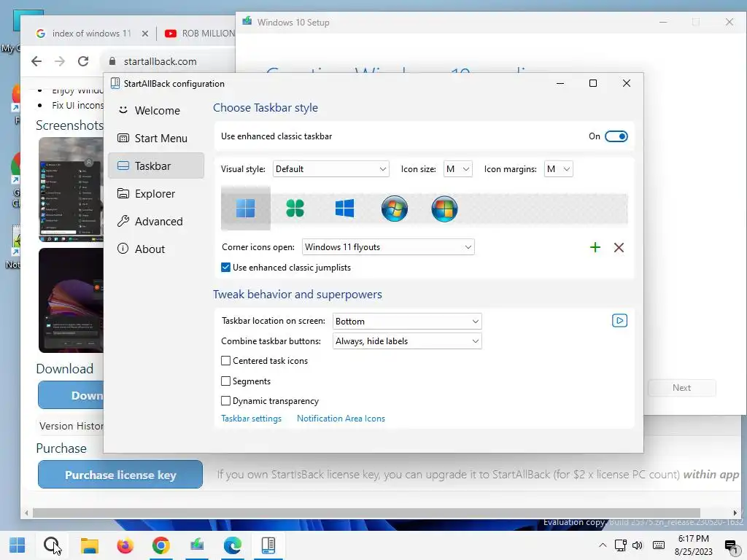Screen dimensions: 747x560
Task: Switch to Windows 10 Setup taskbar icon
Action: (197, 545)
